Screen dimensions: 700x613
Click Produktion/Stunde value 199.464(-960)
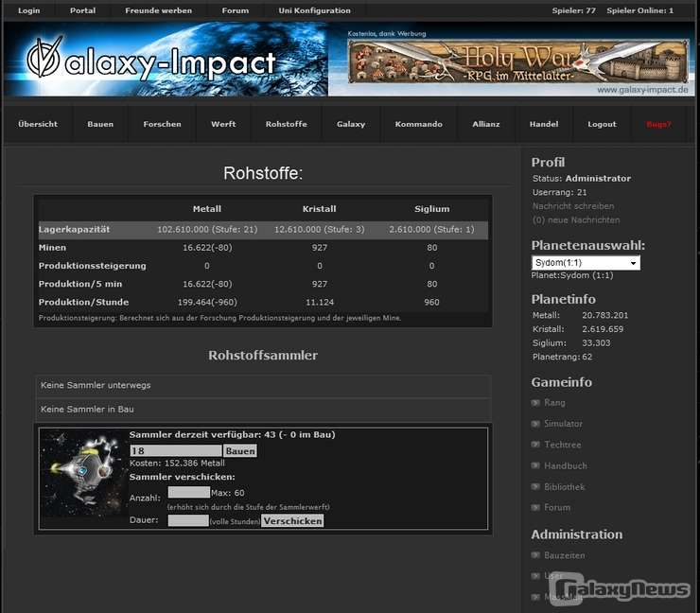point(207,303)
